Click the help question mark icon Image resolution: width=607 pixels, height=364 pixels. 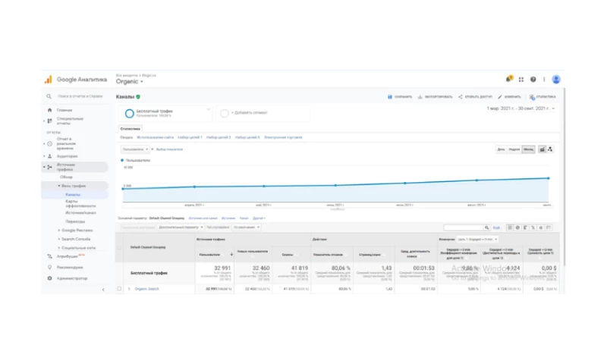[x=533, y=79]
